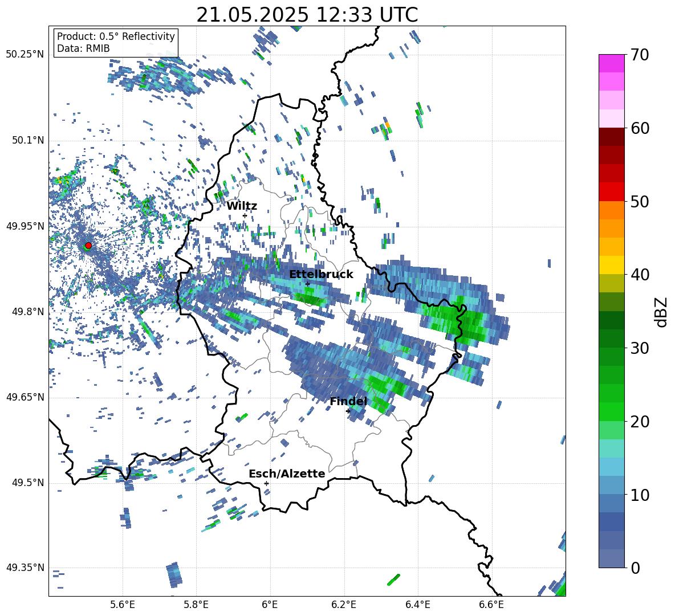Click the colorbar value 10

click(640, 495)
